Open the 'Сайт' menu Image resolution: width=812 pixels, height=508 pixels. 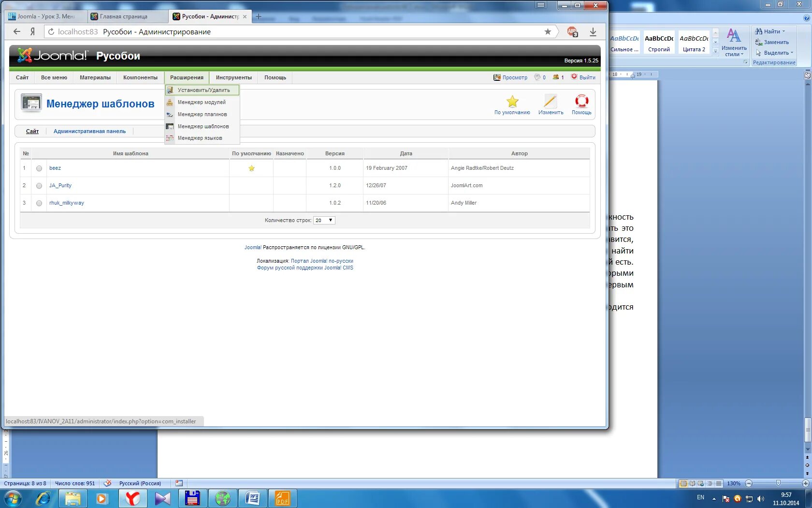point(22,77)
